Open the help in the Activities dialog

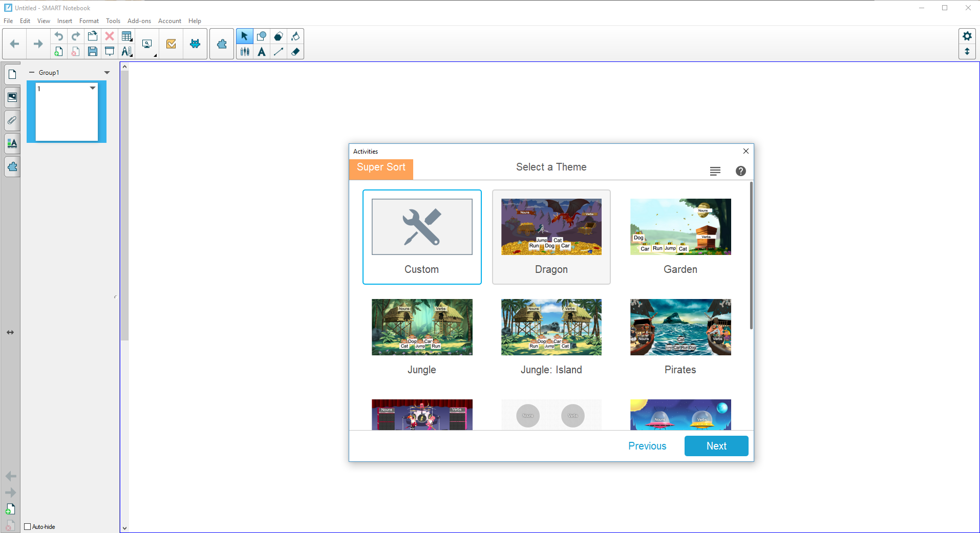click(740, 170)
